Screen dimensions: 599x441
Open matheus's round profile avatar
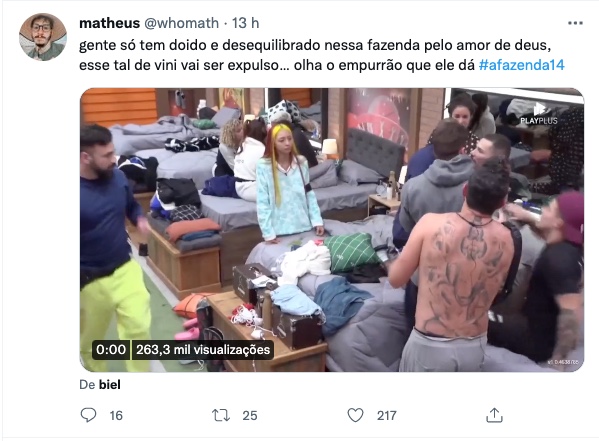(x=43, y=37)
